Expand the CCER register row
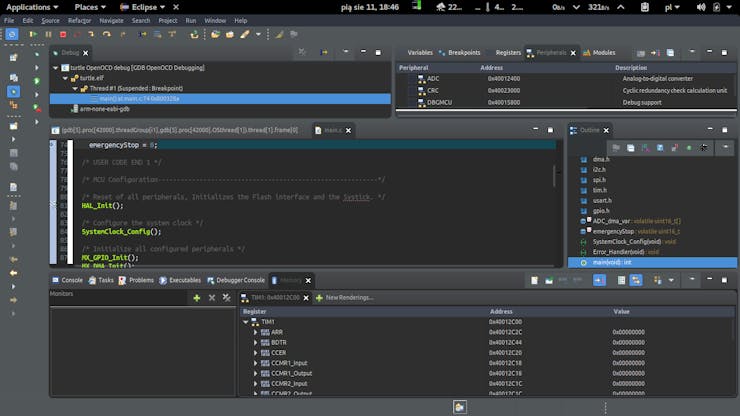 click(255, 353)
